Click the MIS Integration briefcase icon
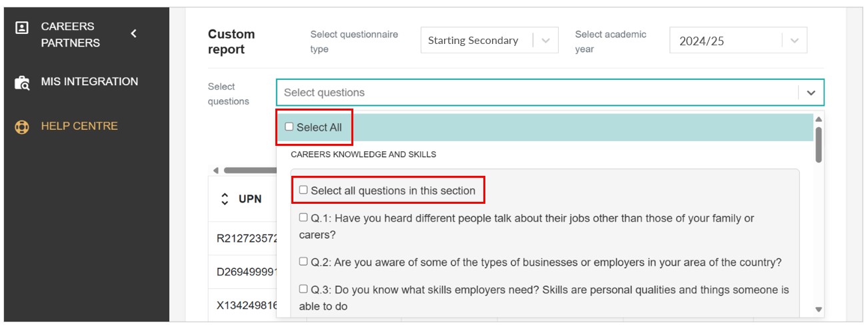This screenshot has width=868, height=327. 22,83
